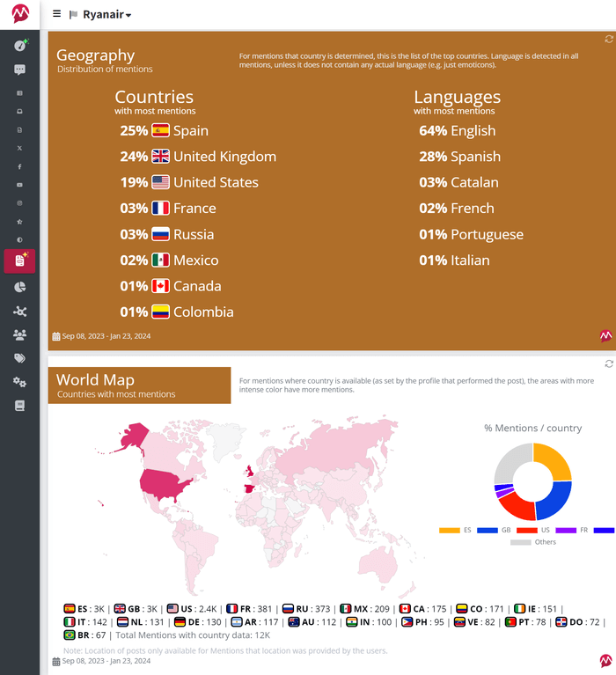Screen dimensions: 616x675
Task: Select '02% Mexico' country row
Action: pos(169,260)
